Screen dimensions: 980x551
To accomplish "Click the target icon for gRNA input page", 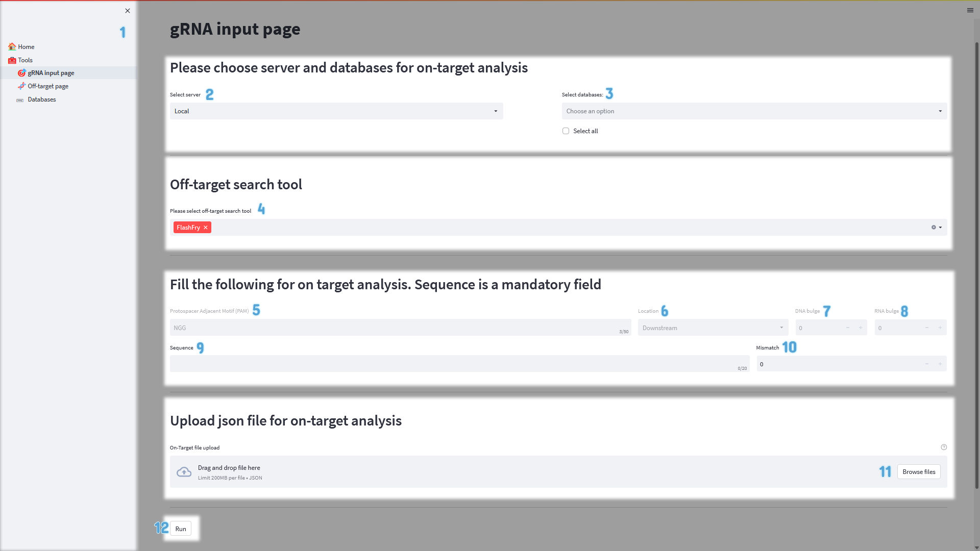I will pyautogui.click(x=22, y=73).
